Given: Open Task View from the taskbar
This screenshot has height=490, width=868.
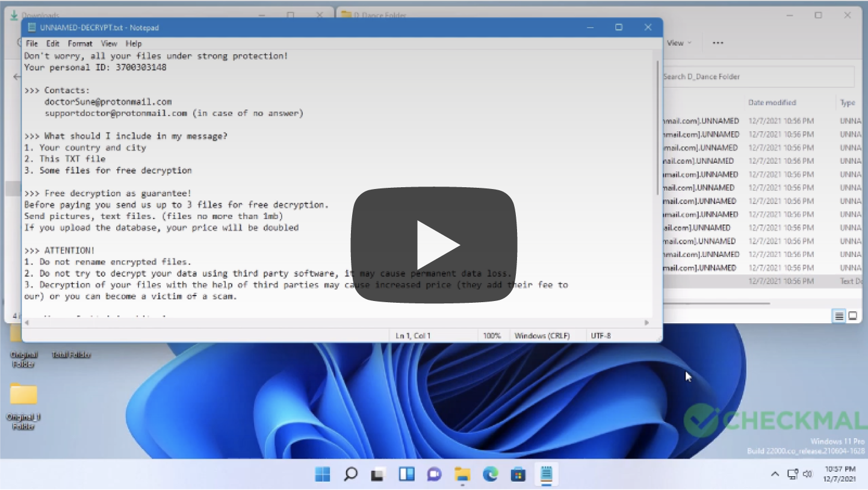Looking at the screenshot, I should click(x=378, y=474).
